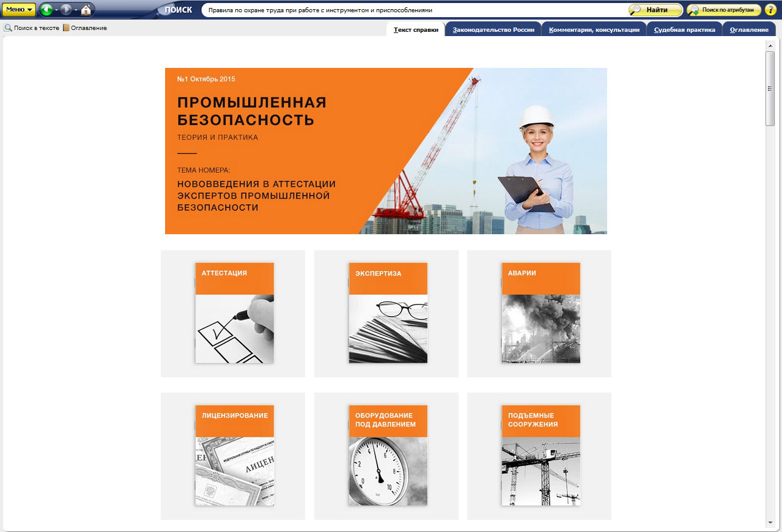Click inside the search text field
This screenshot has height=532, width=782.
click(410, 10)
